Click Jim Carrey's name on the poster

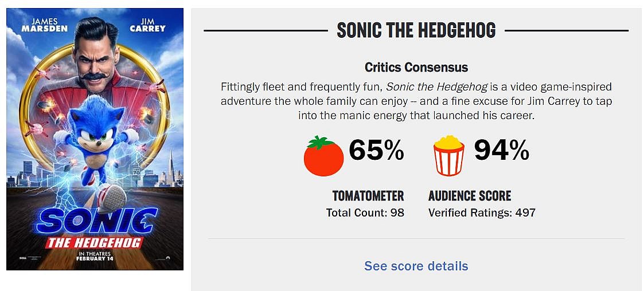[147, 25]
